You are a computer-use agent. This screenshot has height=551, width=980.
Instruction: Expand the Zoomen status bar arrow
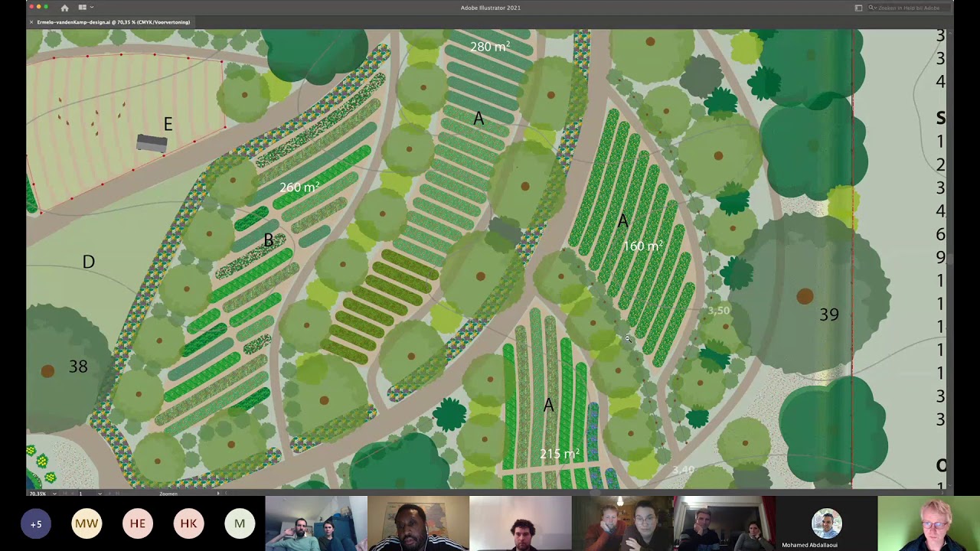(218, 494)
